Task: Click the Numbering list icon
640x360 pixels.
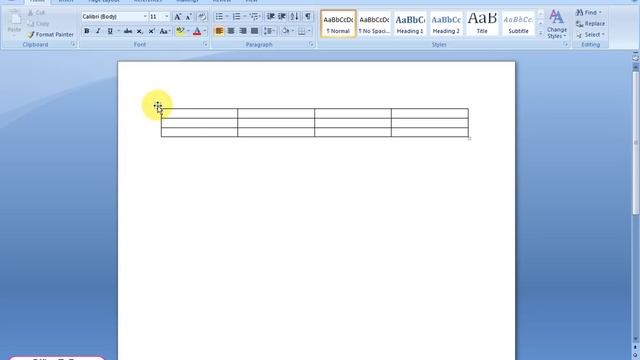Action: tap(236, 17)
